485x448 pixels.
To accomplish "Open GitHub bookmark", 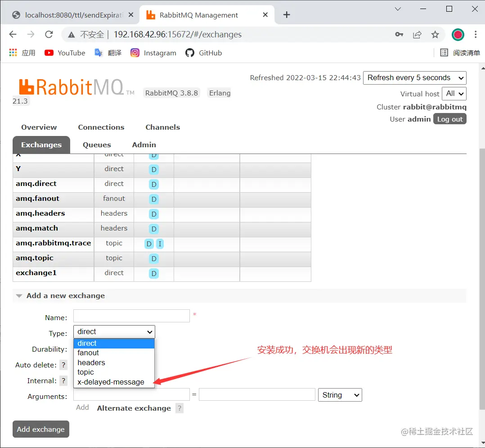I will click(x=203, y=53).
